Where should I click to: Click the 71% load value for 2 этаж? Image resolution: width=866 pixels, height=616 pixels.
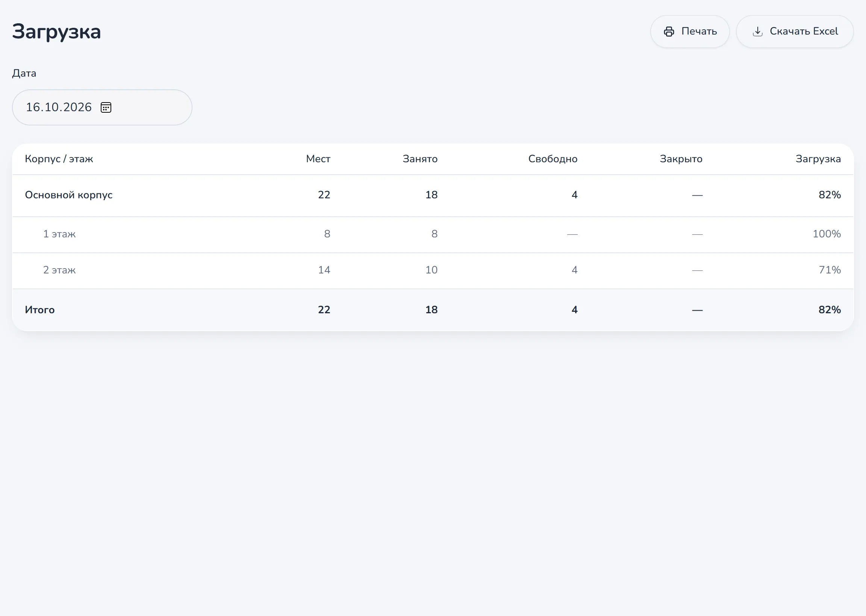point(829,270)
